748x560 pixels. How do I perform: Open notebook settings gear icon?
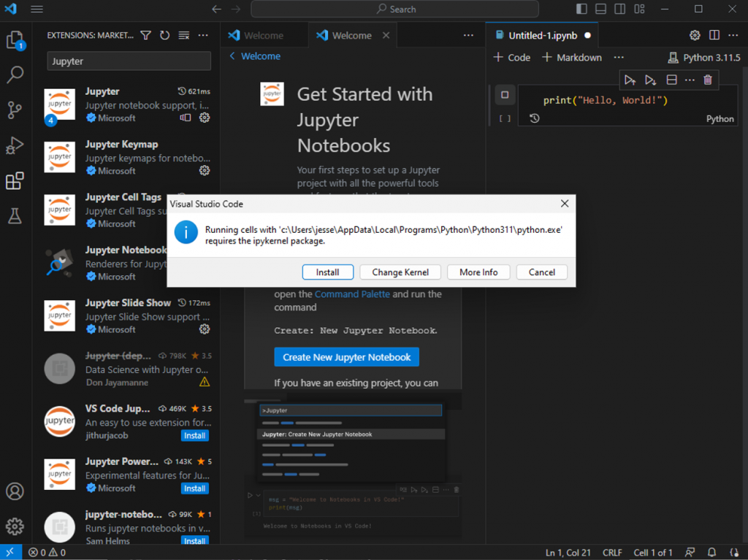(x=695, y=35)
